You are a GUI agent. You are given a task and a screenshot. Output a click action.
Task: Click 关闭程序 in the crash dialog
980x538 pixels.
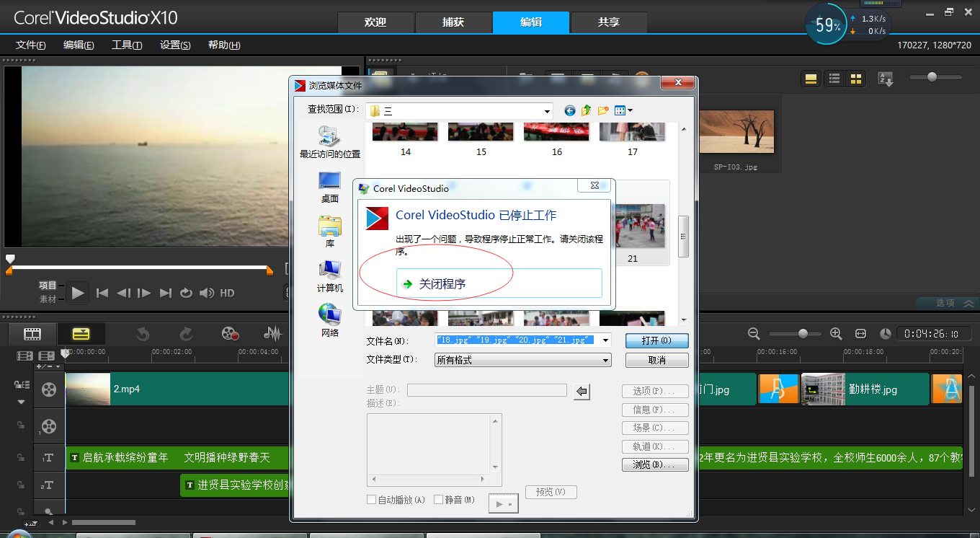tap(499, 283)
